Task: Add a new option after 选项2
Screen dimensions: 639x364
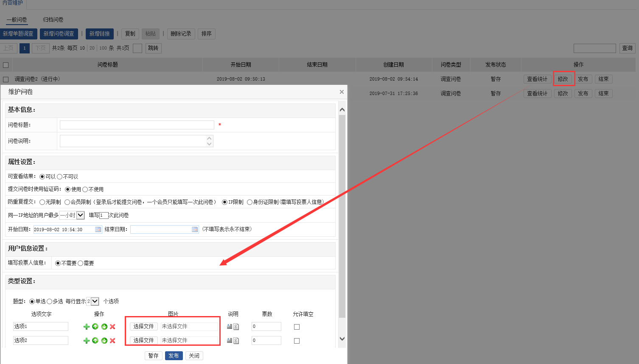Action: (x=86, y=341)
